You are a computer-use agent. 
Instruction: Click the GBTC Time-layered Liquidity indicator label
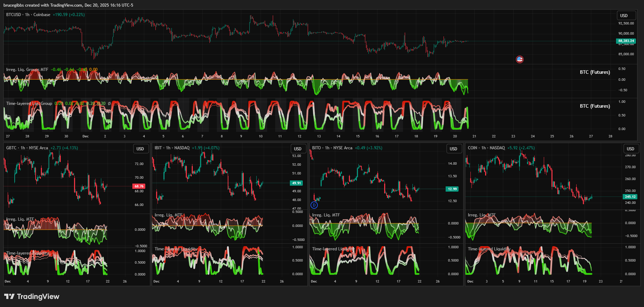click(x=27, y=253)
